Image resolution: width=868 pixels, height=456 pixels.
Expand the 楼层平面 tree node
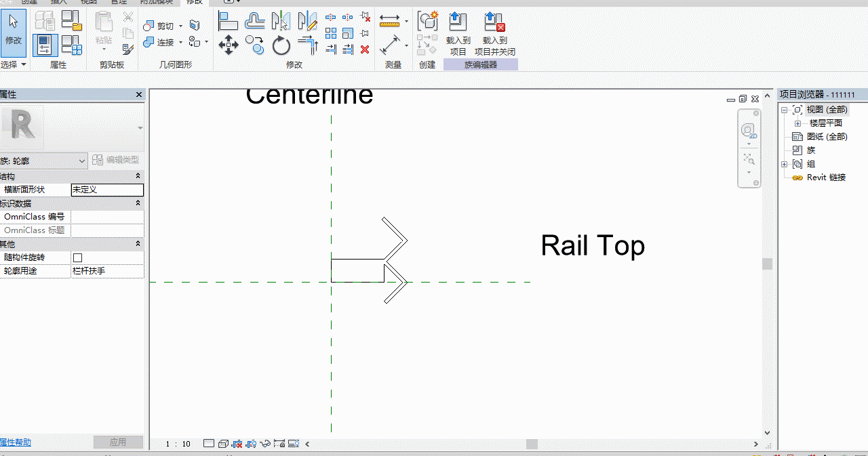coord(797,123)
